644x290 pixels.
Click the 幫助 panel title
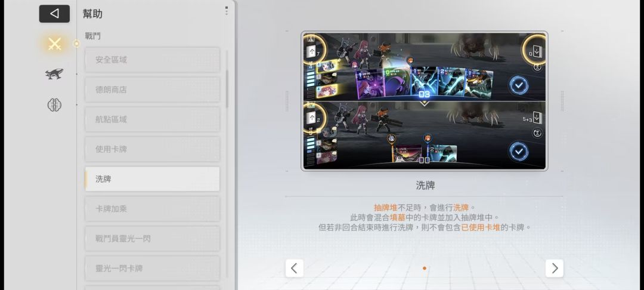click(x=93, y=14)
